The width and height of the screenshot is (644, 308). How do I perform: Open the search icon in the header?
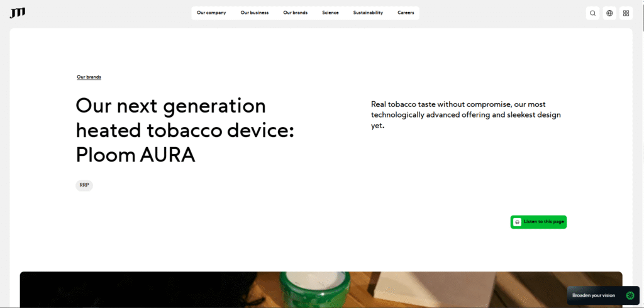592,13
